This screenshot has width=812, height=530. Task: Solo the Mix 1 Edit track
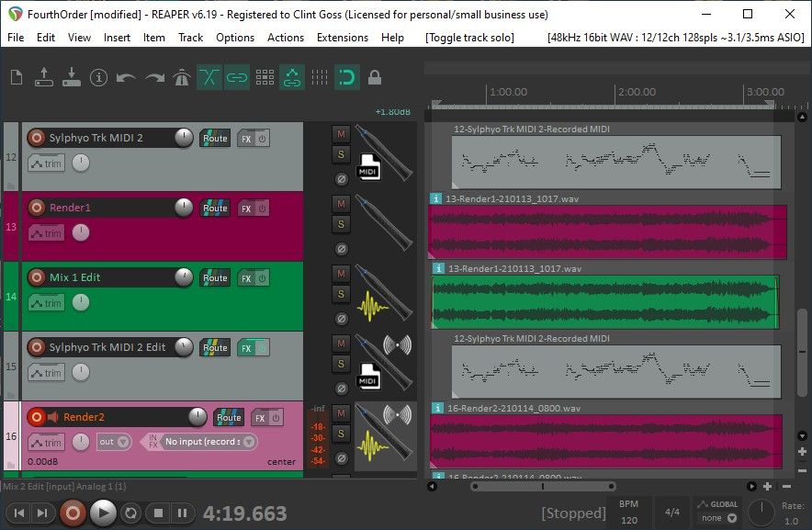[x=340, y=292]
